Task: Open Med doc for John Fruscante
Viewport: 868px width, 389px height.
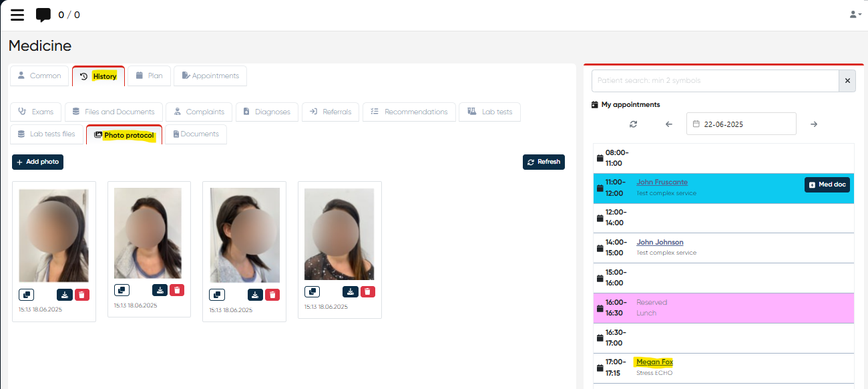Action: (827, 184)
